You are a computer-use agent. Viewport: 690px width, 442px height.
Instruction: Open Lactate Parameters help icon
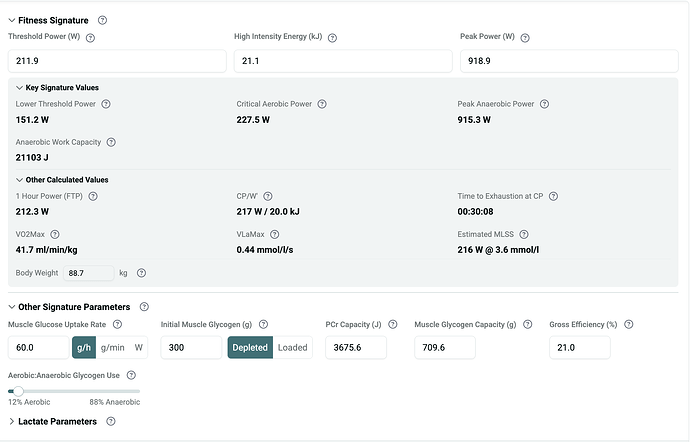pos(110,421)
